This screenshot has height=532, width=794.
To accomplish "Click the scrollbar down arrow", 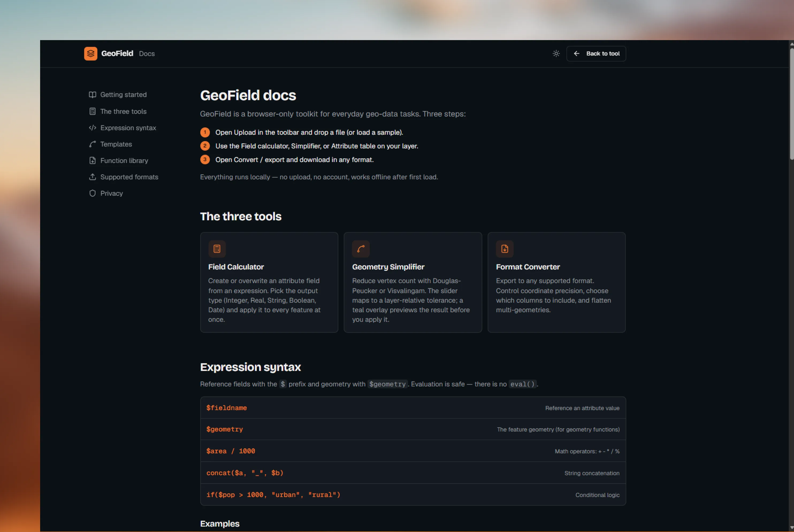I will tap(792, 528).
